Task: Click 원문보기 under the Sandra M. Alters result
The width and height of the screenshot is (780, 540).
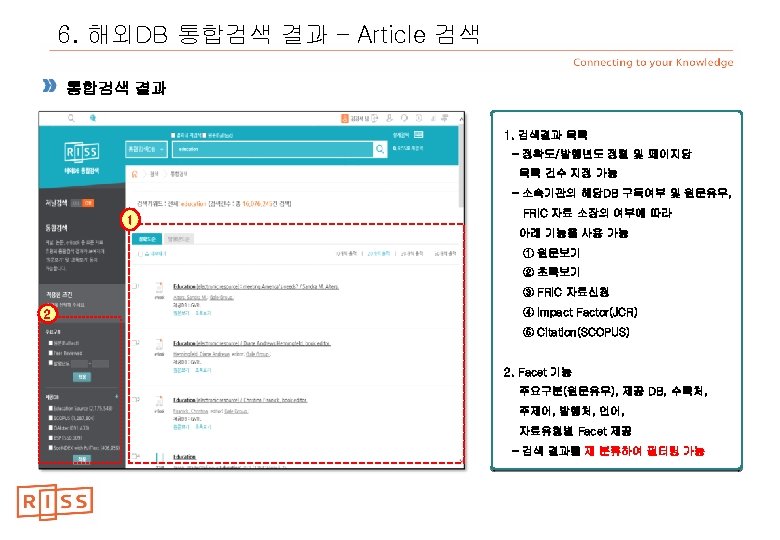Action: [x=182, y=313]
